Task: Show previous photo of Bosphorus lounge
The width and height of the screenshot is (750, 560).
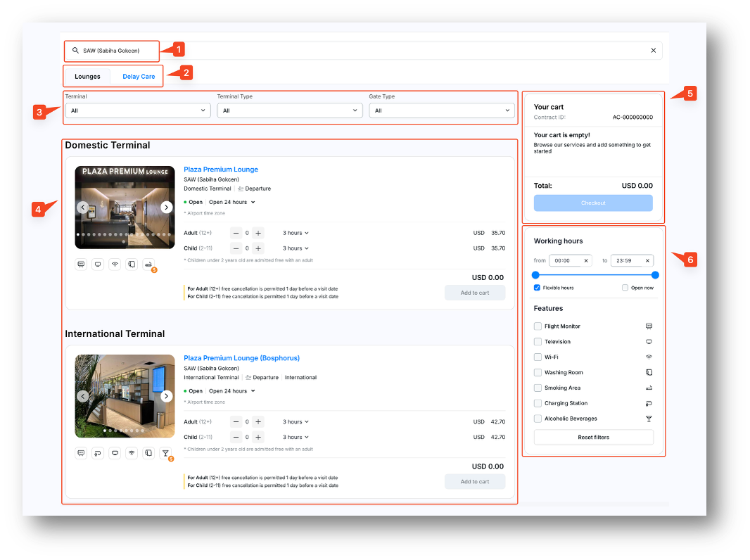Action: point(83,396)
